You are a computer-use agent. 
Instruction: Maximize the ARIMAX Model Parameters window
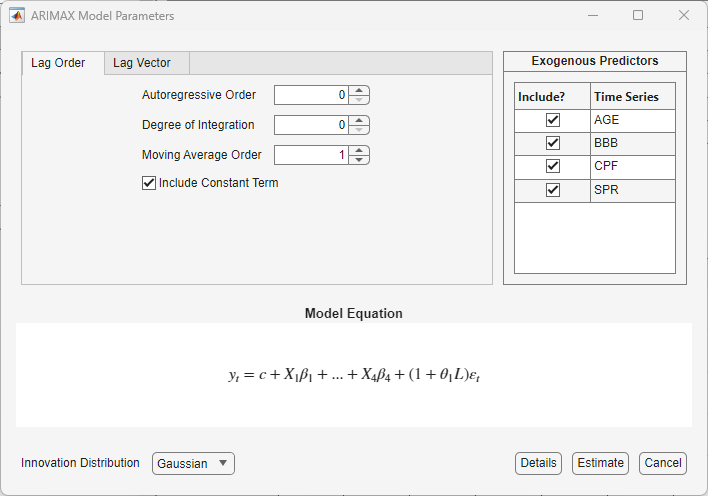(638, 16)
